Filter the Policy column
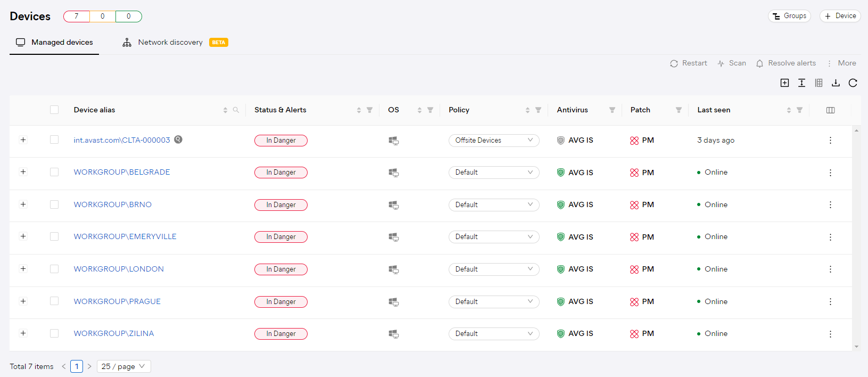This screenshot has width=868, height=377. click(538, 110)
